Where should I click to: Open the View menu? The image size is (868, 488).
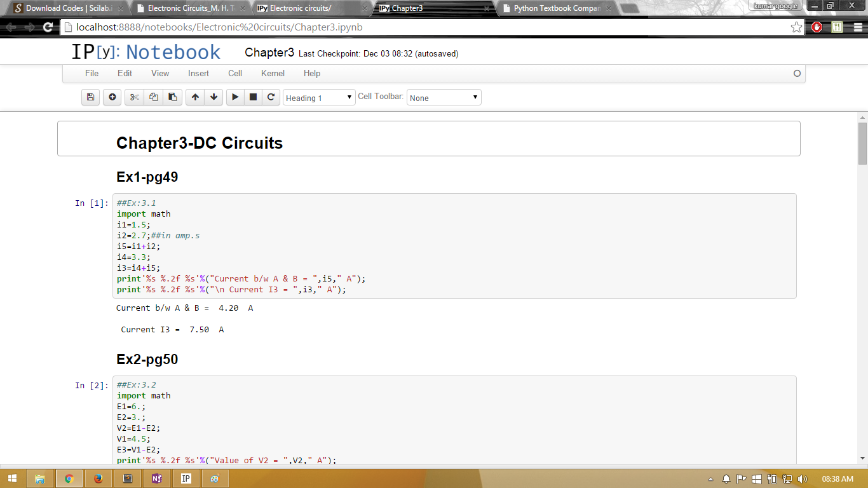point(160,73)
